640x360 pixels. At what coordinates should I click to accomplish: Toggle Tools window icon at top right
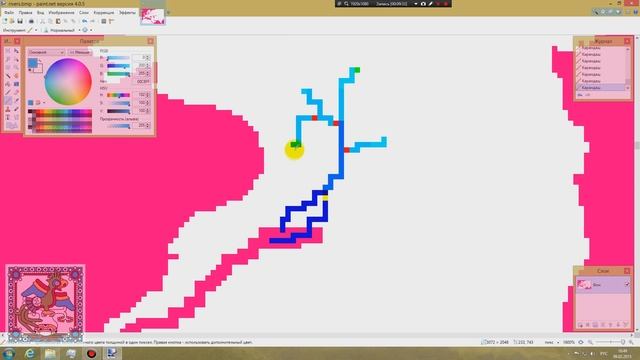596,11
